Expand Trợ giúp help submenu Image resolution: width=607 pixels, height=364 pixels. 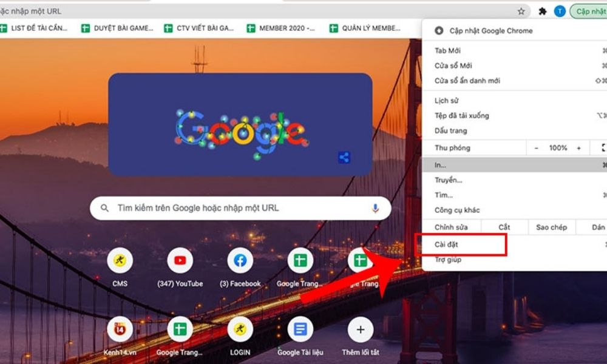(515, 260)
